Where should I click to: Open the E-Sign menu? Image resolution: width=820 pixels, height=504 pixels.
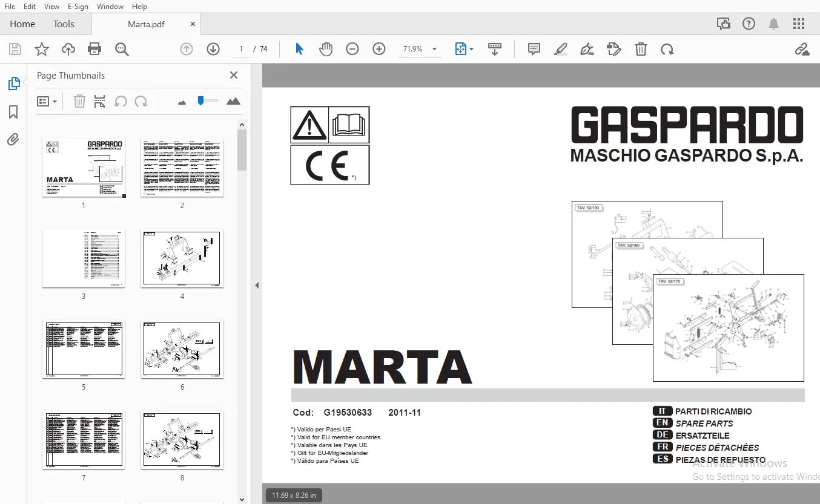[78, 6]
